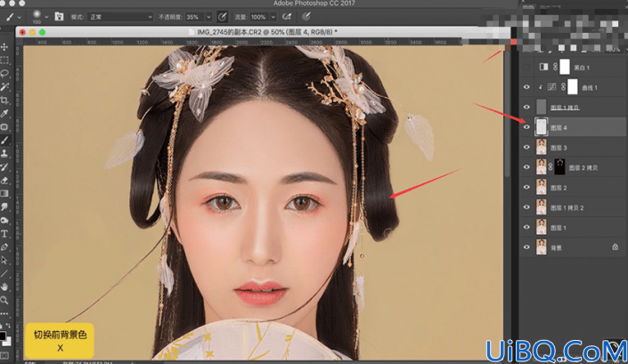
Task: Select the Type tool
Action: click(x=4, y=233)
